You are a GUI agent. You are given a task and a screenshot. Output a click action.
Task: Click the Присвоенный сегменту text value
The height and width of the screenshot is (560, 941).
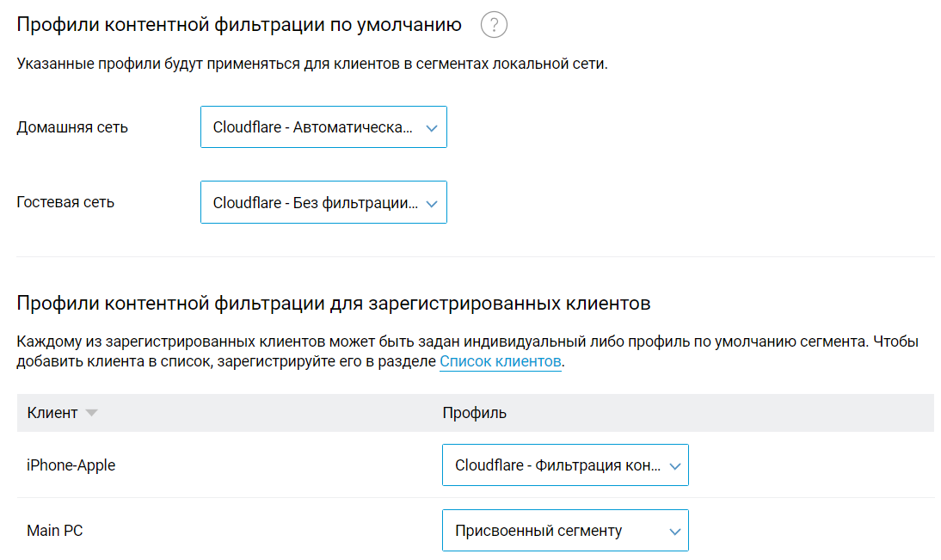point(538,531)
